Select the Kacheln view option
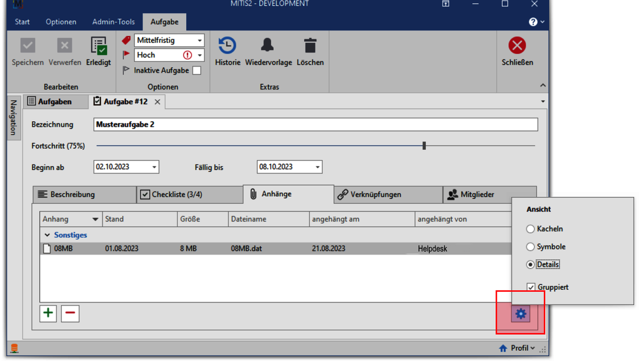Image resolution: width=644 pixels, height=362 pixels. (531, 229)
